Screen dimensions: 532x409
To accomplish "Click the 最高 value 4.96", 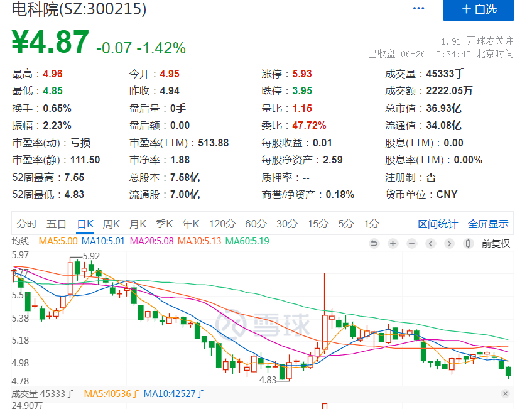I will point(53,74).
